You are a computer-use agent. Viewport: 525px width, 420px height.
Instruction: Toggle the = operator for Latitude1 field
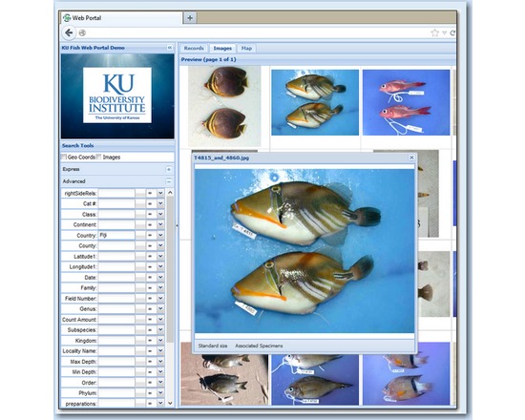tap(150, 256)
